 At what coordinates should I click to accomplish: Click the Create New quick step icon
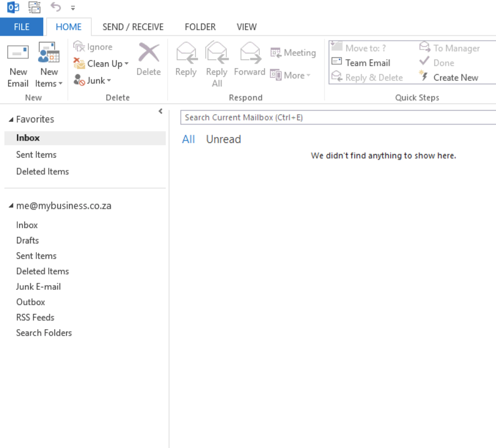424,77
